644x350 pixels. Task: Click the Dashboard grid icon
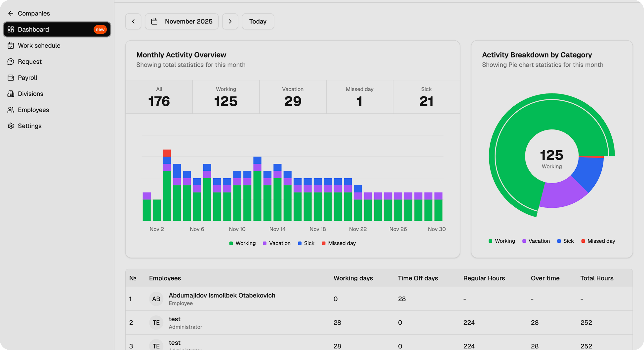coord(11,30)
